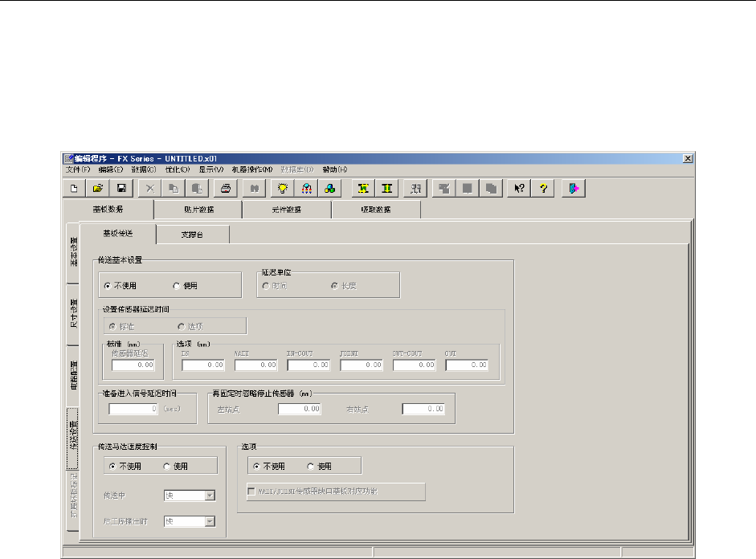The image size is (756, 559).
Task: Enable the WAIT/JOINT sensor checkbox
Action: point(252,492)
